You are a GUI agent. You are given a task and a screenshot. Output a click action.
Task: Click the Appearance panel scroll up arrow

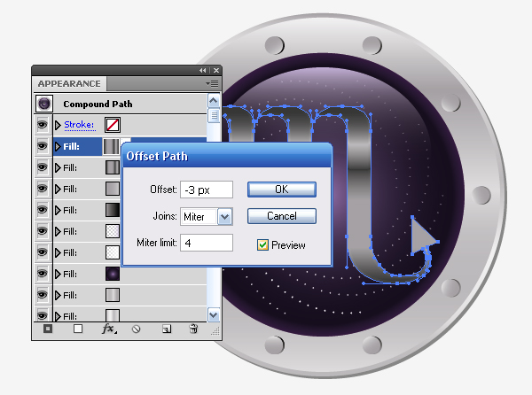214,101
